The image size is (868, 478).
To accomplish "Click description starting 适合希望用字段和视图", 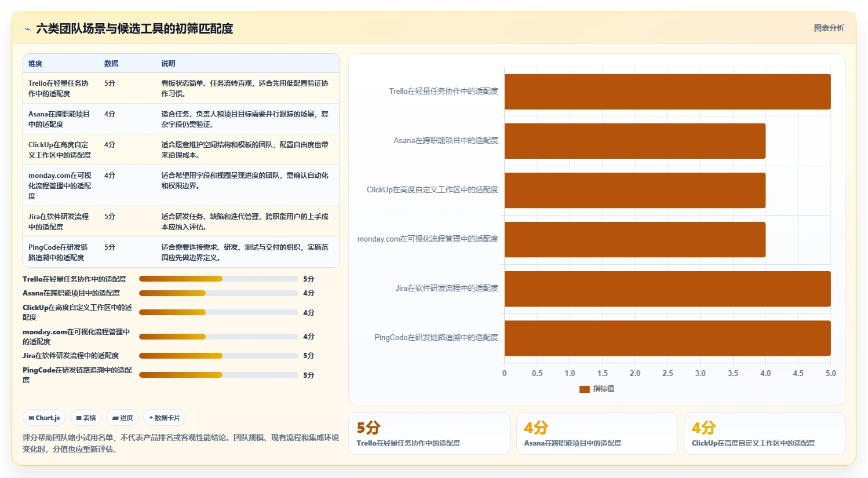I will (x=245, y=180).
